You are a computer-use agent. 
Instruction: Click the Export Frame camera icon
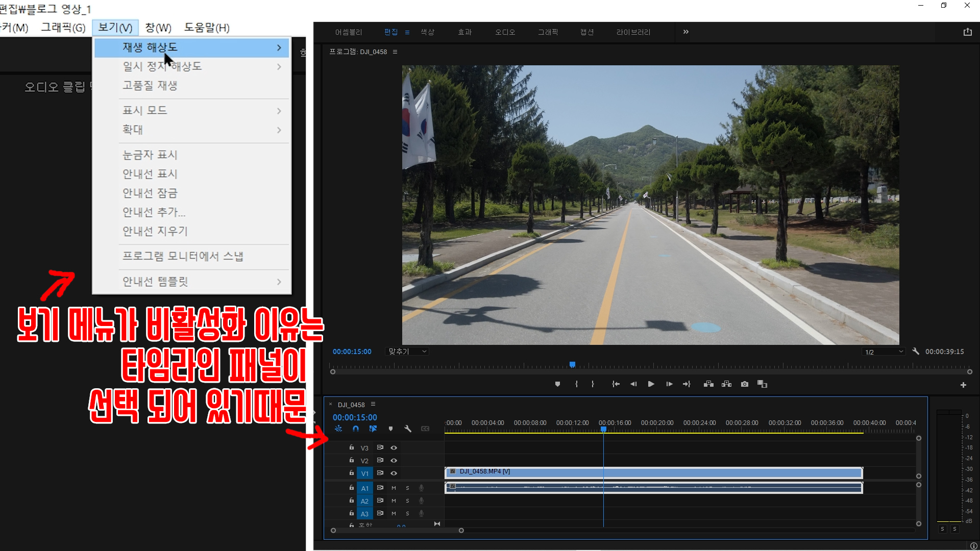[745, 384]
